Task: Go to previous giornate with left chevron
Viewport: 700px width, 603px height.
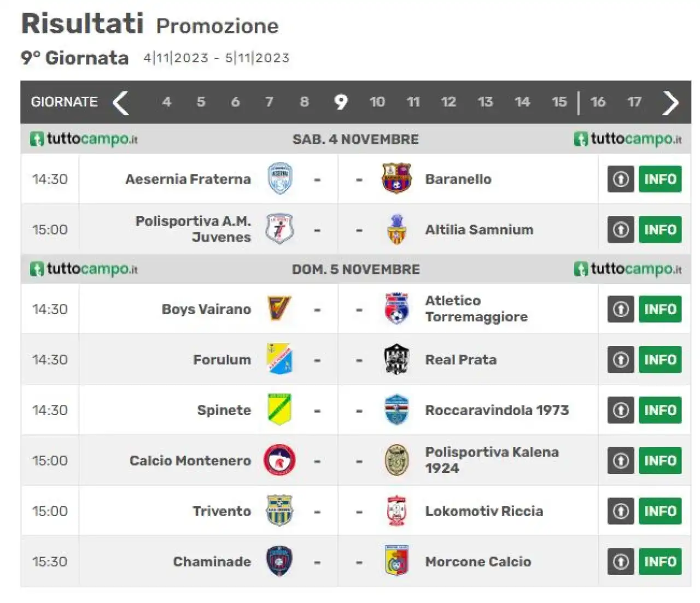Action: [x=120, y=102]
